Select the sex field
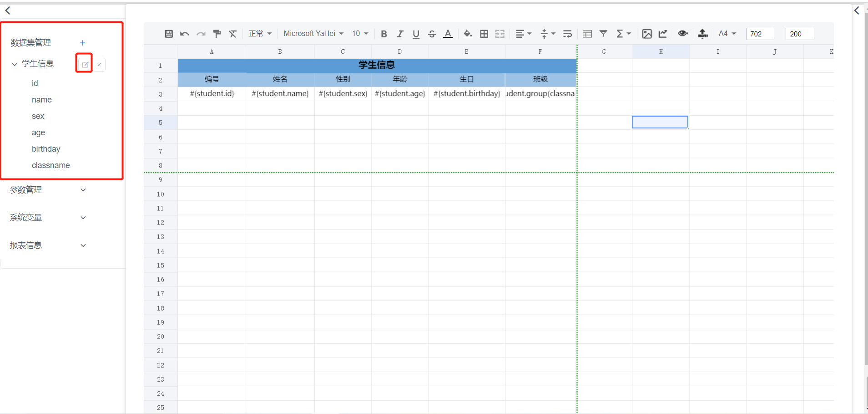 [x=38, y=116]
